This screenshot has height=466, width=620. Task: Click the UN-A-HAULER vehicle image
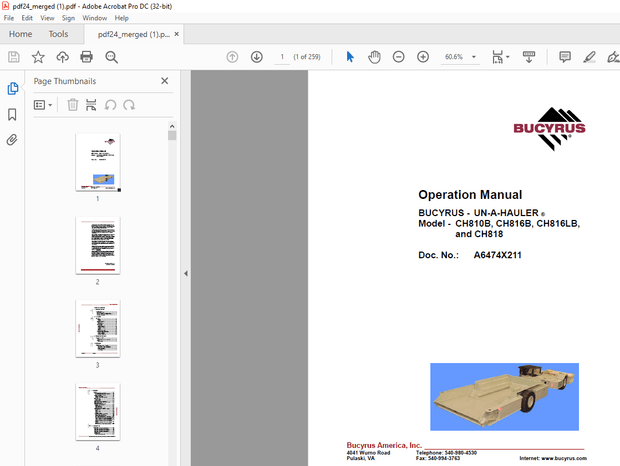tap(504, 397)
